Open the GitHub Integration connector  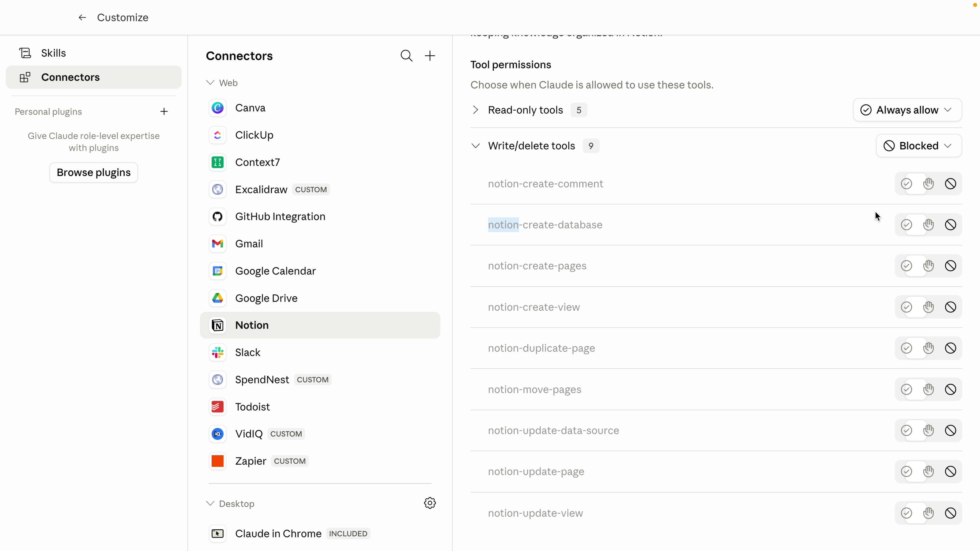[320, 217]
